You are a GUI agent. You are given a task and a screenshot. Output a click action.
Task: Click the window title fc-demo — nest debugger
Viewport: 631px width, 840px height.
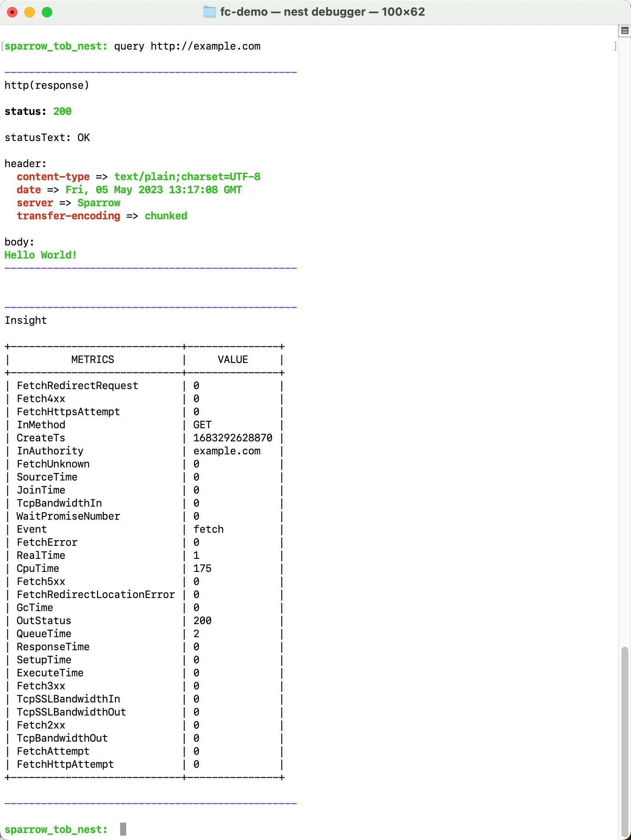coord(322,12)
